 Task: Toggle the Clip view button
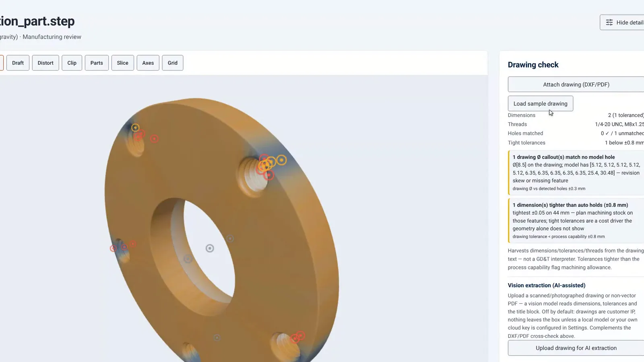tap(72, 63)
